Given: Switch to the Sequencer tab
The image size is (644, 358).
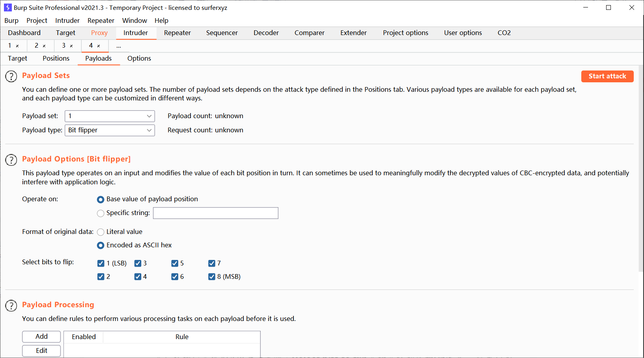Looking at the screenshot, I should 222,33.
